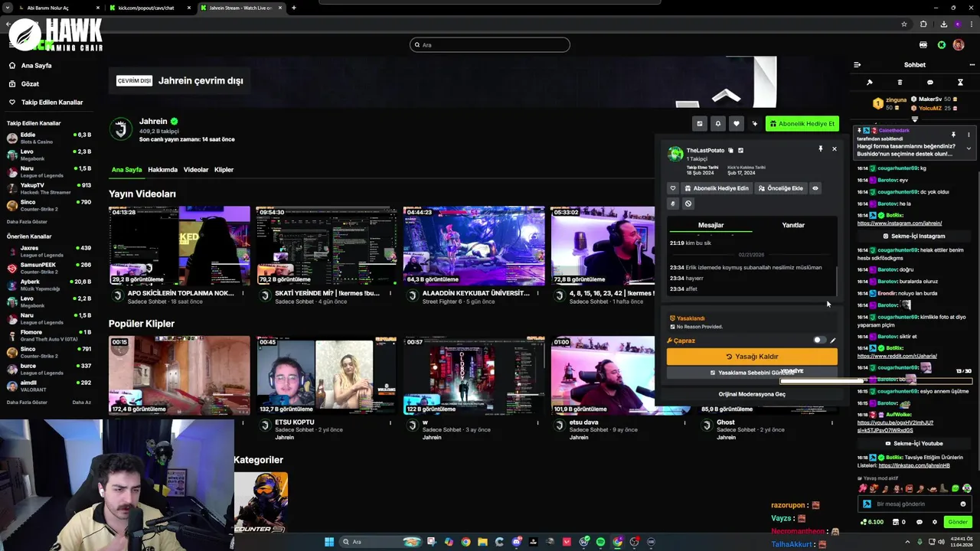Collapse recommended channels with Daha Az
This screenshot has width=980, height=551.
[81, 403]
